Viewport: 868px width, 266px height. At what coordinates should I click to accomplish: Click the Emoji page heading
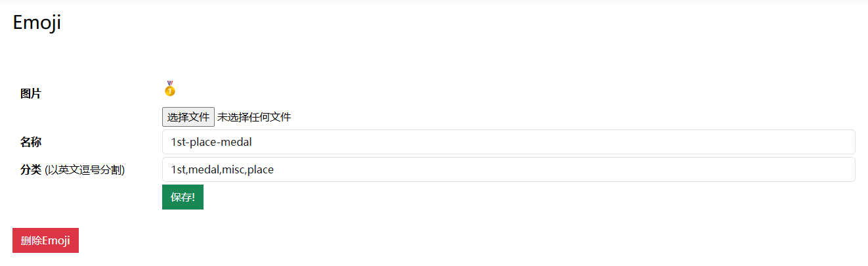click(37, 22)
